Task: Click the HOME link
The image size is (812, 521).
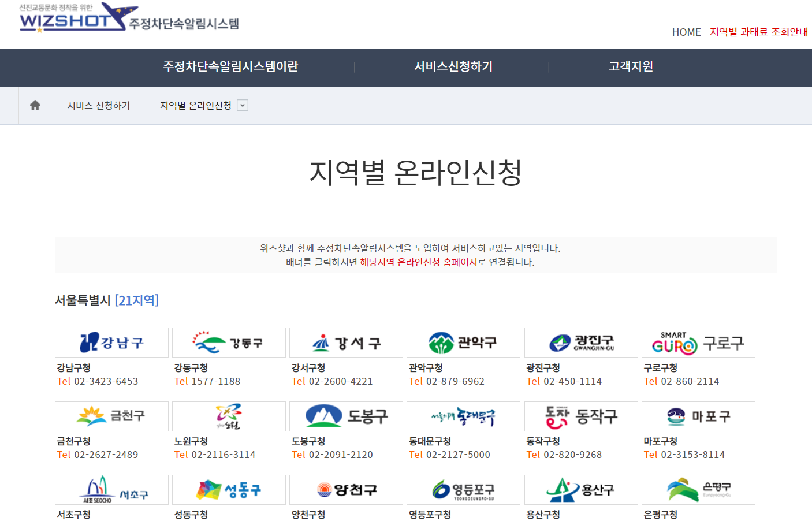Action: [x=686, y=32]
